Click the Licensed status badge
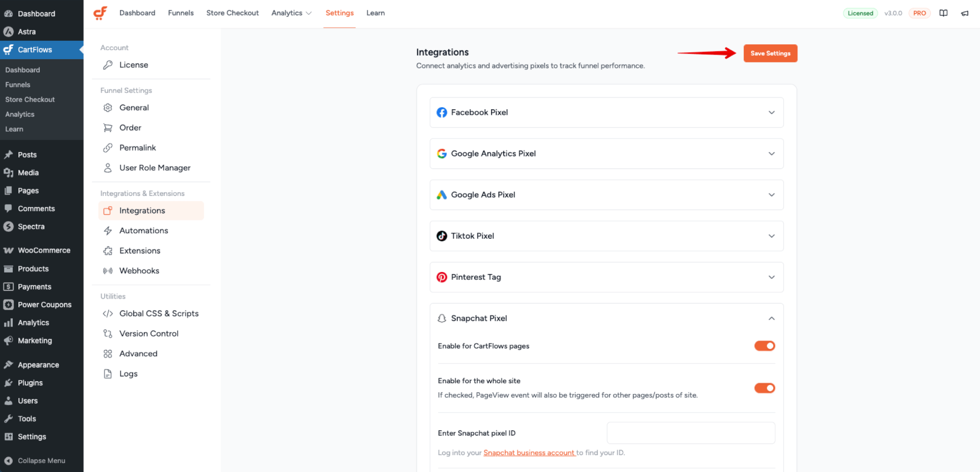This screenshot has width=980, height=472. [861, 13]
